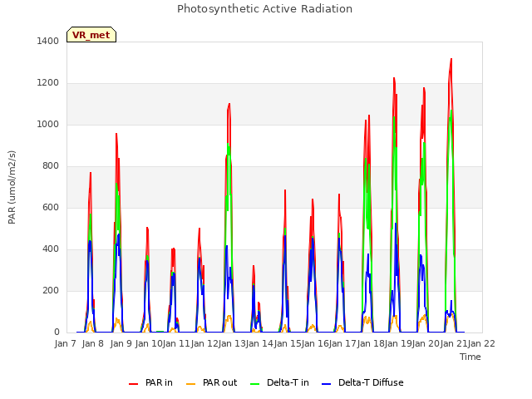532x399 pixels.
Task: Click the 600 y-axis tick label
Action: tap(51, 207)
